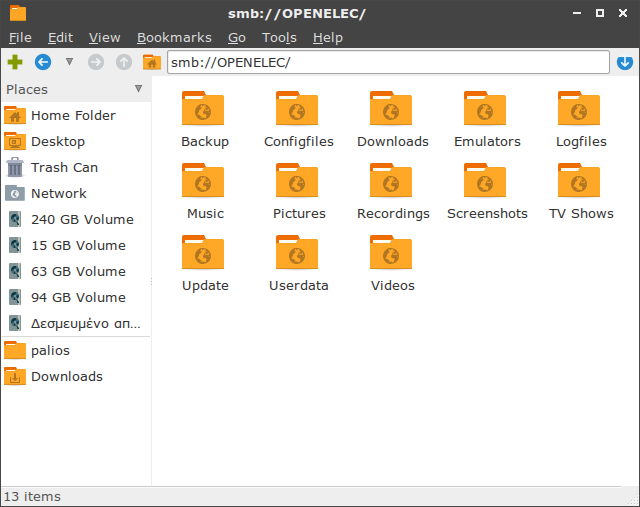Image resolution: width=640 pixels, height=507 pixels.
Task: Expand the Places side pane dropdown
Action: [x=138, y=89]
